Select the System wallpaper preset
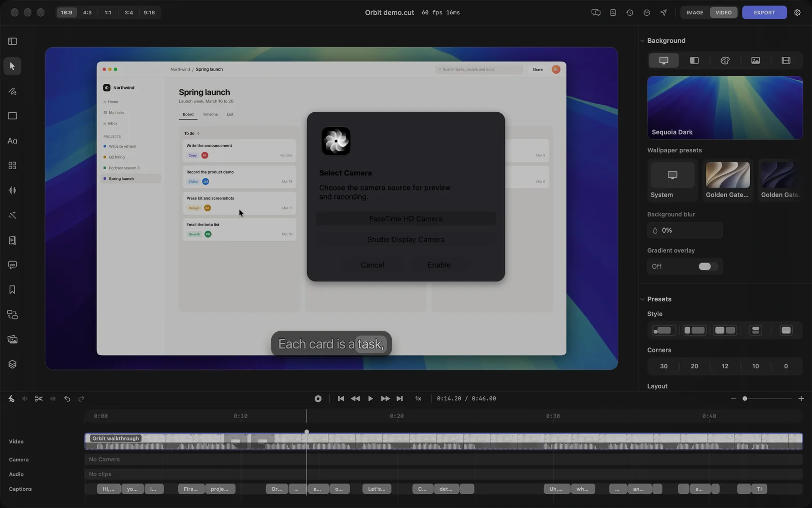 (672, 180)
